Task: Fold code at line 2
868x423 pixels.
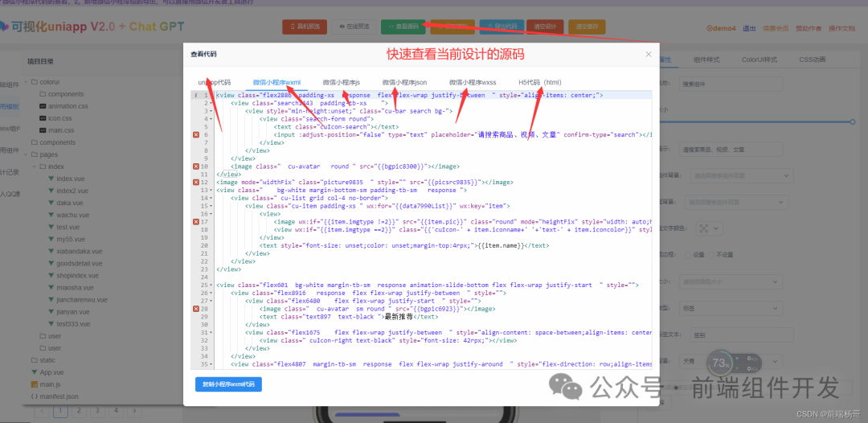Action: pyautogui.click(x=211, y=103)
